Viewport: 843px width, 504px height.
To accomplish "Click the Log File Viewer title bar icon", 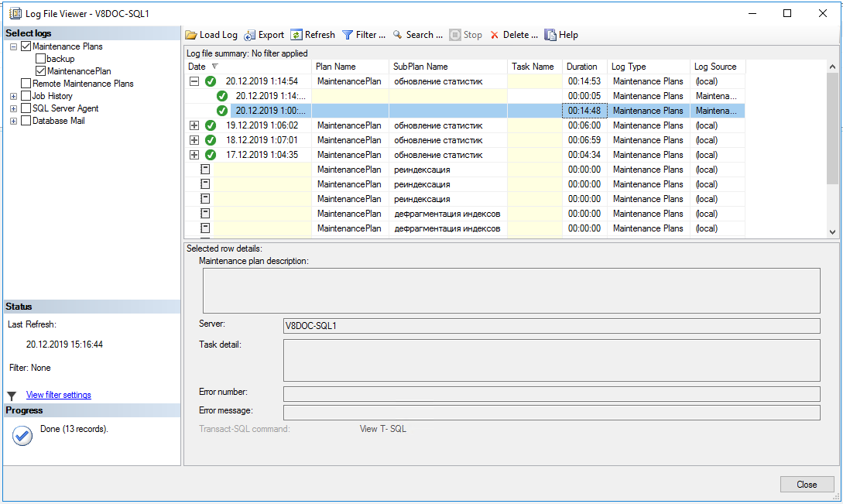I will point(15,13).
